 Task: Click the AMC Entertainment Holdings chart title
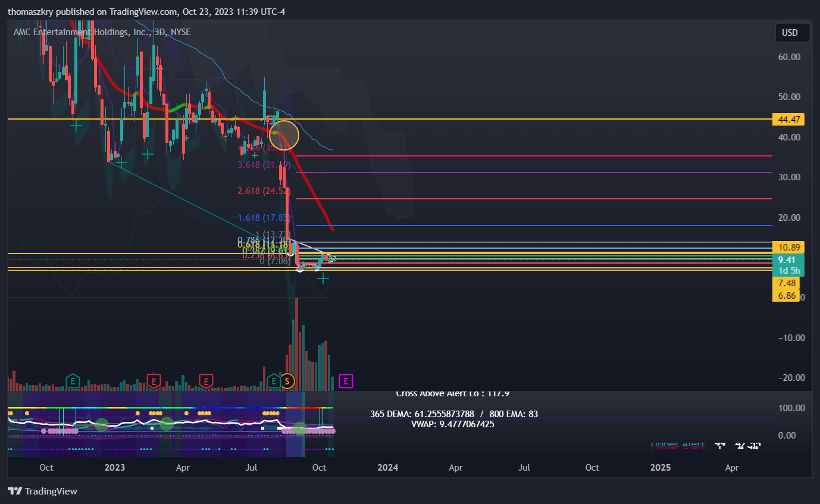(x=102, y=32)
